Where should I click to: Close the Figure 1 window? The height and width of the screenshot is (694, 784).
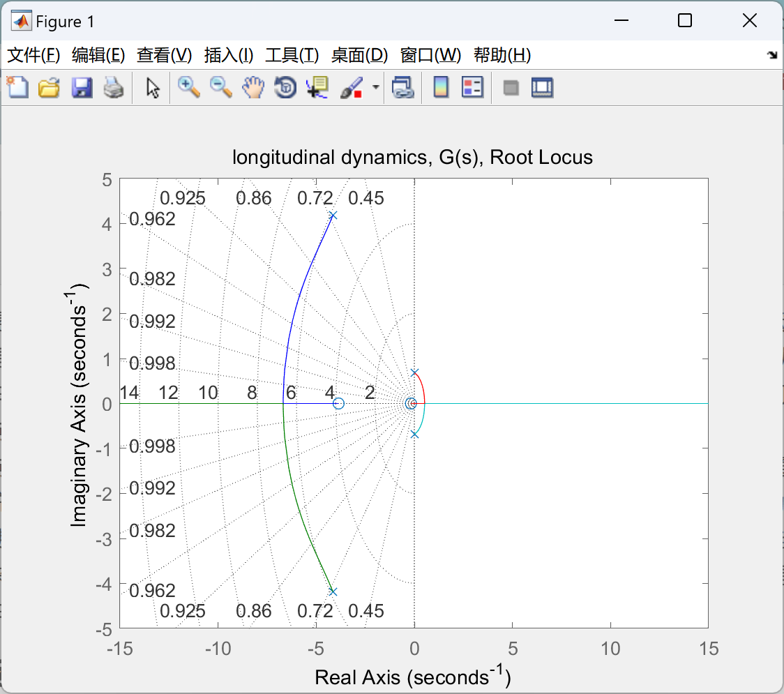[x=750, y=20]
